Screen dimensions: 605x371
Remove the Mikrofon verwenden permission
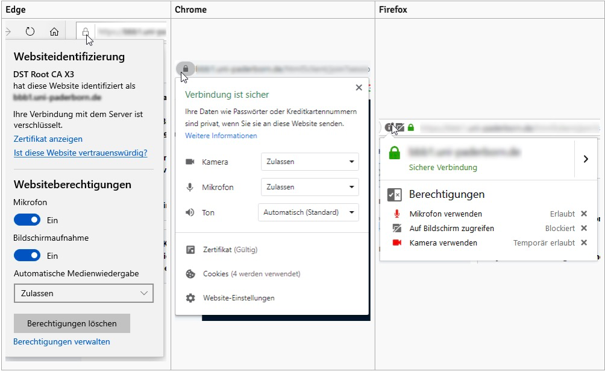[584, 214]
